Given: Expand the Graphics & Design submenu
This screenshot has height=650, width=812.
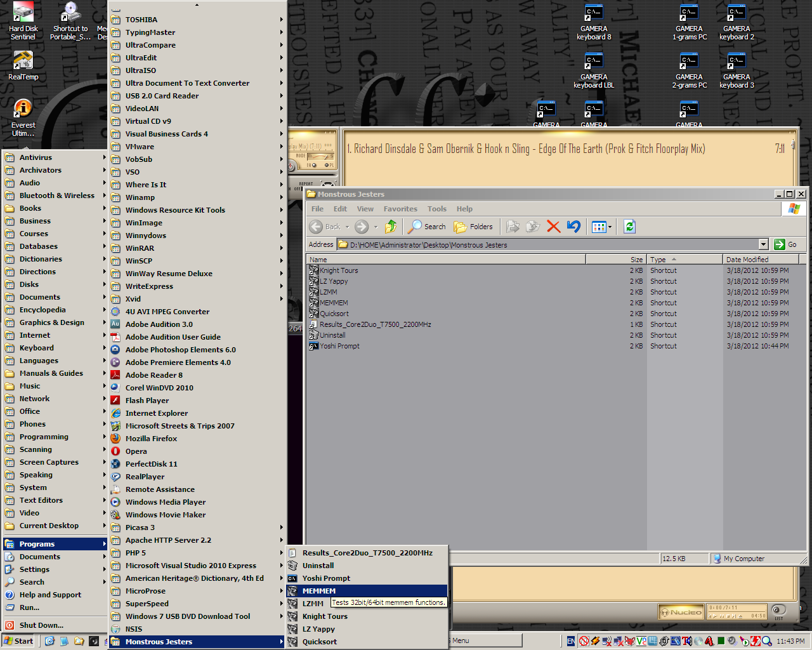Looking at the screenshot, I should [x=55, y=322].
